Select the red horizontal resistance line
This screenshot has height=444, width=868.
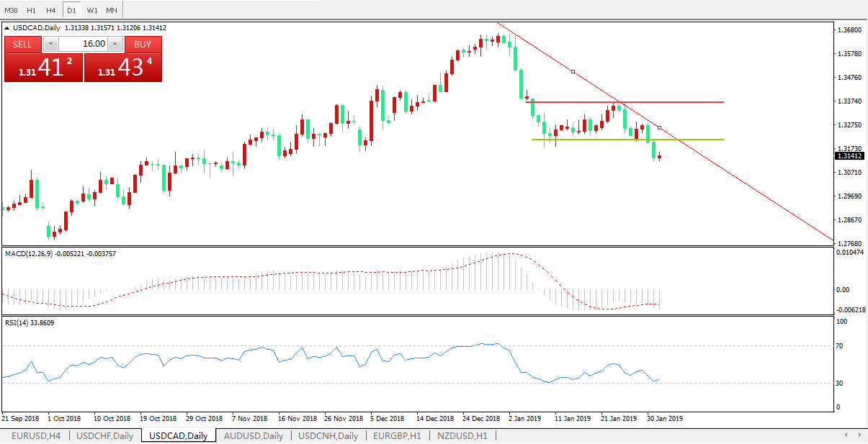[x=684, y=102]
